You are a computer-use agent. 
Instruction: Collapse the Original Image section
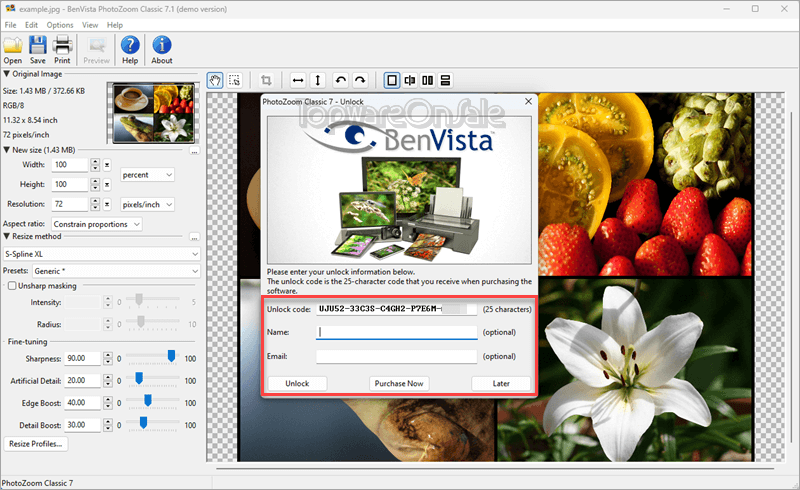(x=7, y=74)
